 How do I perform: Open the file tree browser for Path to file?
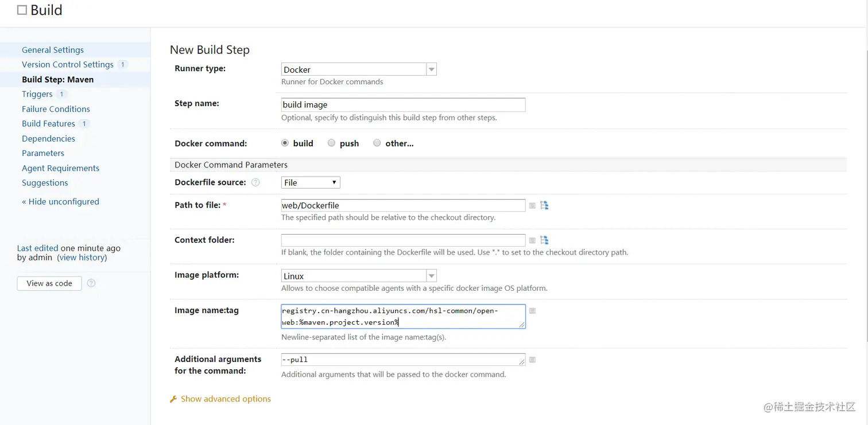[x=544, y=205]
